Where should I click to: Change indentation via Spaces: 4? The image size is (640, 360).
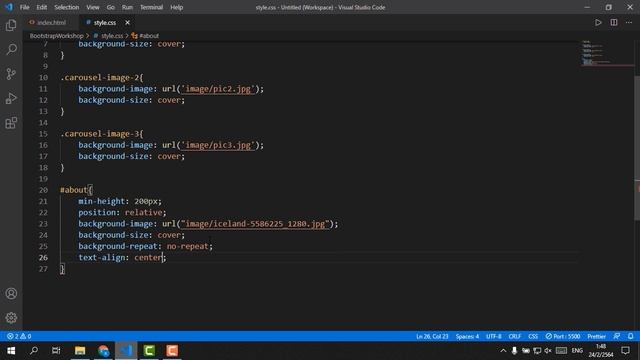point(467,336)
